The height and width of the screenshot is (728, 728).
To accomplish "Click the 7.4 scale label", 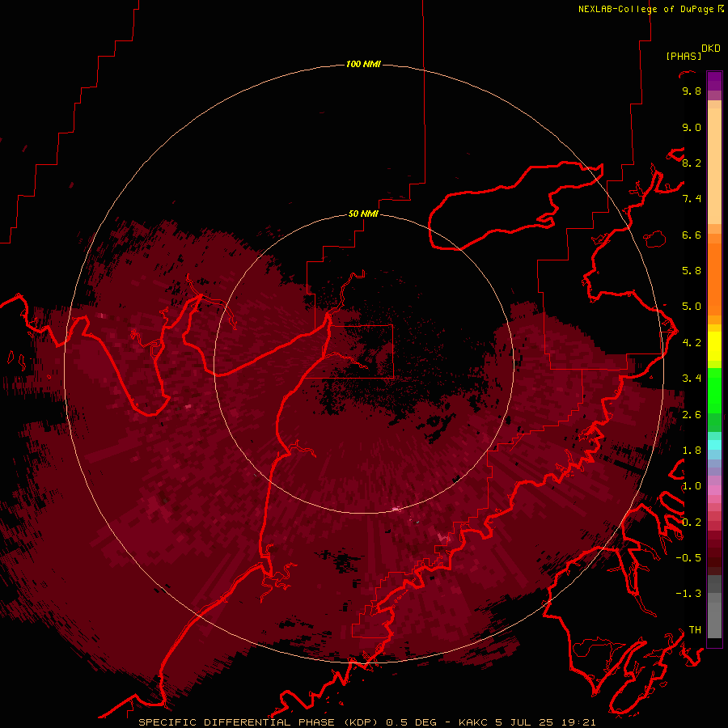I will point(692,199).
